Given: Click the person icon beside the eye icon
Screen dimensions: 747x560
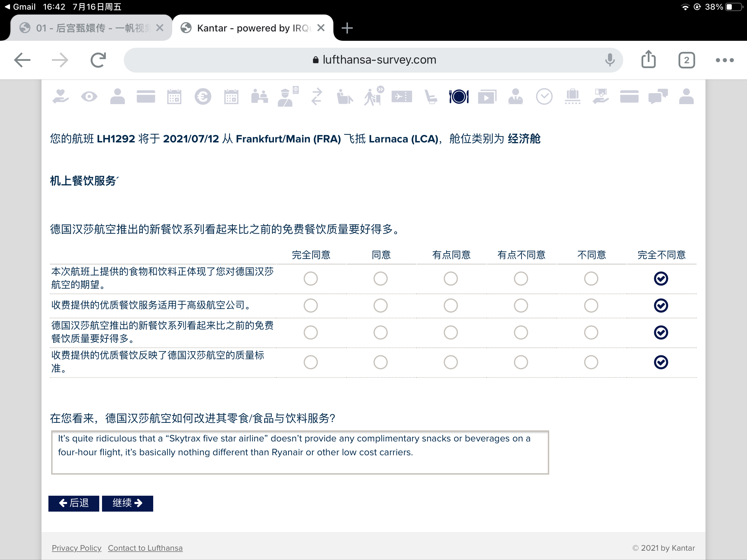Looking at the screenshot, I should 118,96.
